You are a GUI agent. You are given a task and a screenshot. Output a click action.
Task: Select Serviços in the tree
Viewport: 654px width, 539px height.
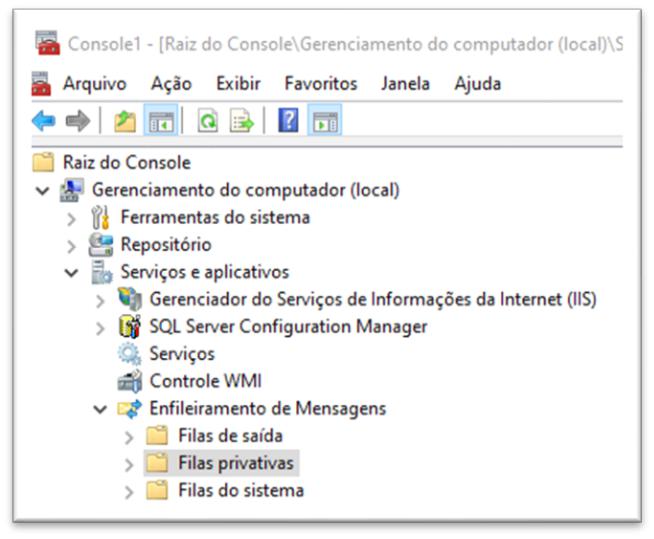click(x=182, y=354)
